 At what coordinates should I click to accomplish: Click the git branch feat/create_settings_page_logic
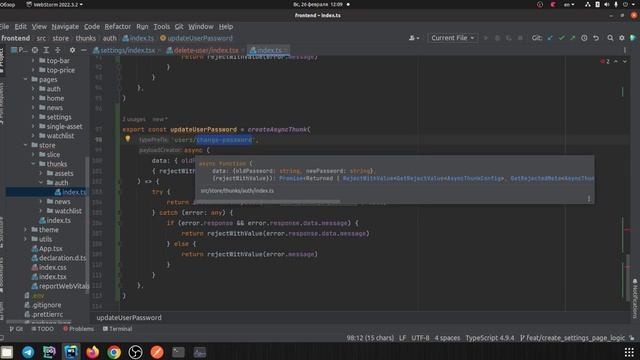click(x=573, y=338)
